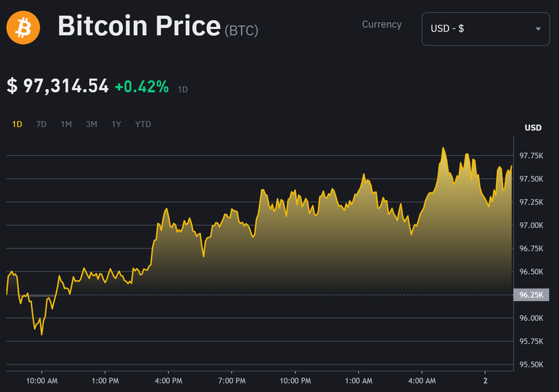Click the gray 1D label beside percentage

[x=183, y=89]
